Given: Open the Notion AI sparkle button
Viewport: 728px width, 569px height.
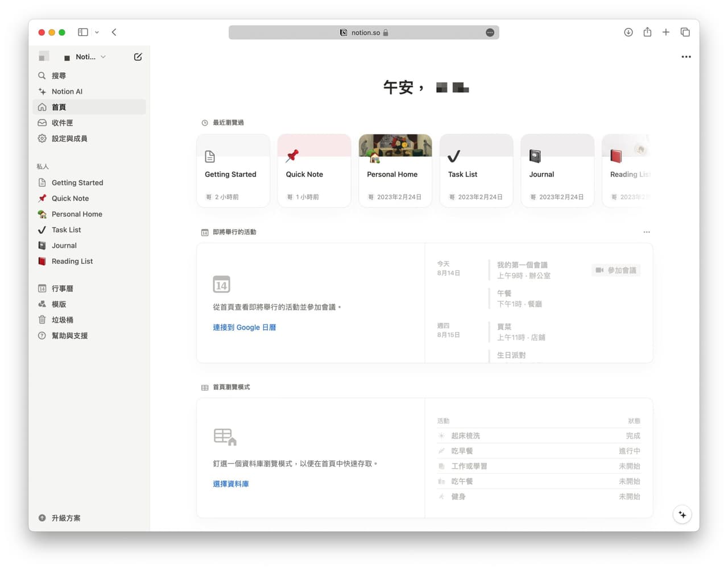Looking at the screenshot, I should [x=682, y=514].
